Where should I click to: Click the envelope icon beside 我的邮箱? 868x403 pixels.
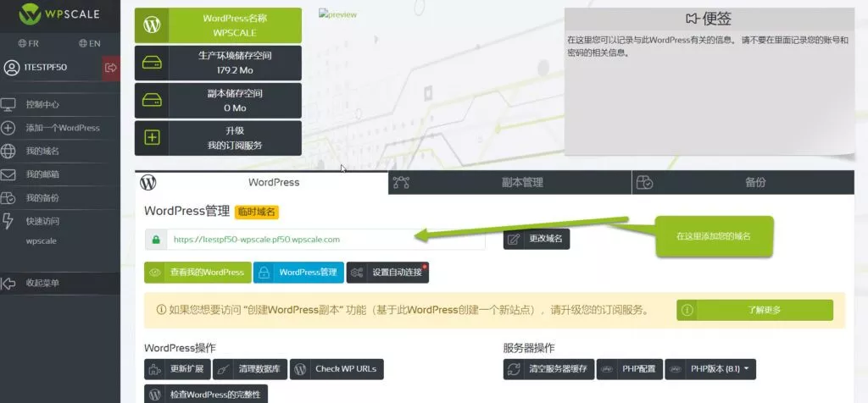click(x=8, y=174)
